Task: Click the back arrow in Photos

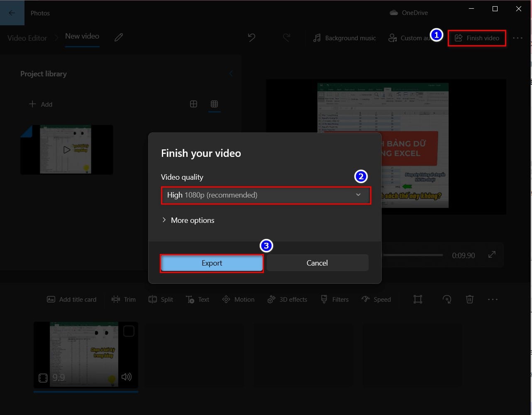Action: pos(12,13)
